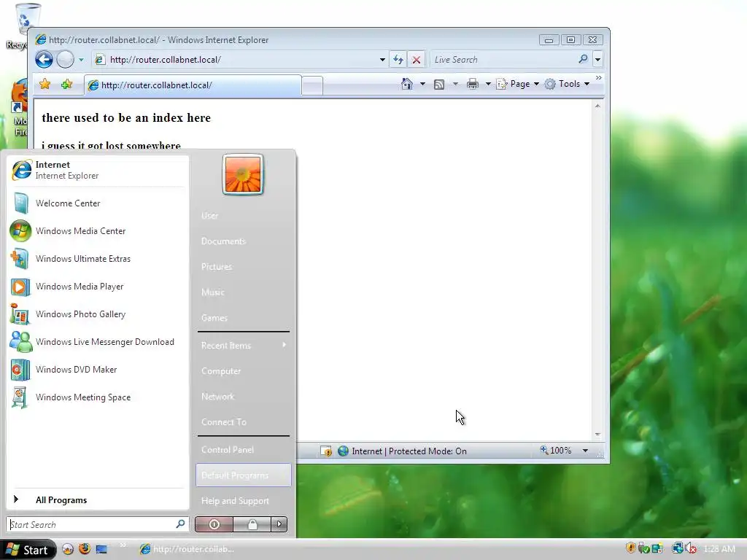The height and width of the screenshot is (560, 747).
Task: Go back with the IE back arrow
Action: pos(44,60)
